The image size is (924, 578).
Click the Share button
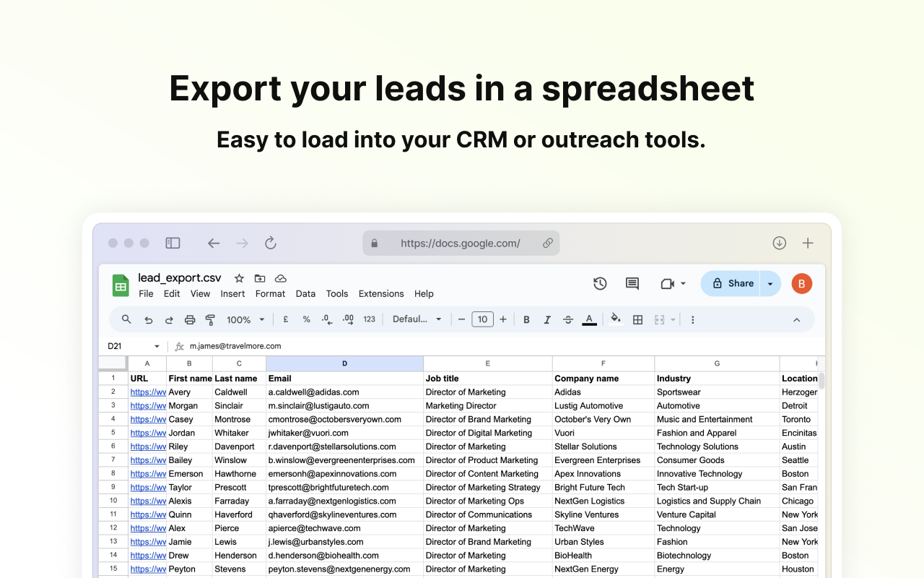(x=732, y=284)
